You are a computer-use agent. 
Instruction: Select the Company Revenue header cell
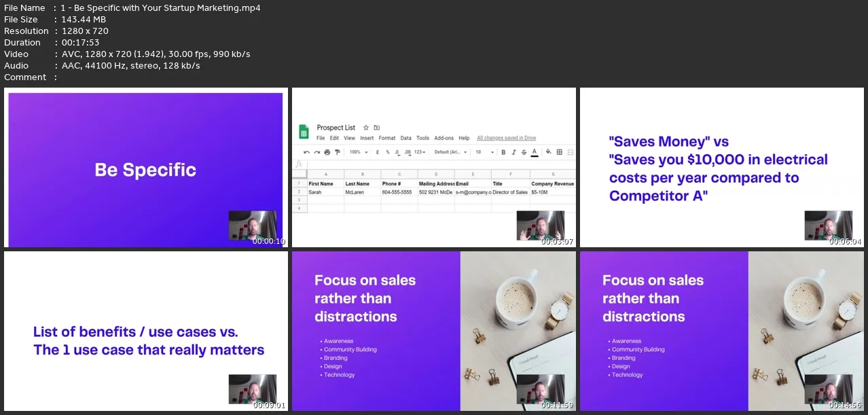553,183
